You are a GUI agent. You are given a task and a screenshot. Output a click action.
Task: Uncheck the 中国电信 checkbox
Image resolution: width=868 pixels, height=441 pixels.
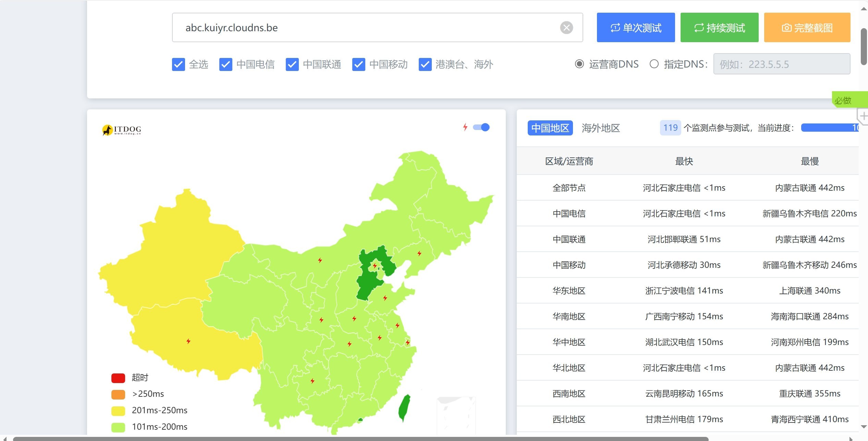click(225, 64)
